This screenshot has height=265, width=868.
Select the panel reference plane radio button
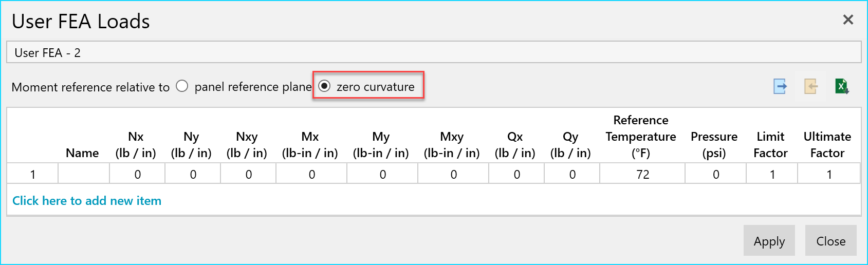click(182, 86)
